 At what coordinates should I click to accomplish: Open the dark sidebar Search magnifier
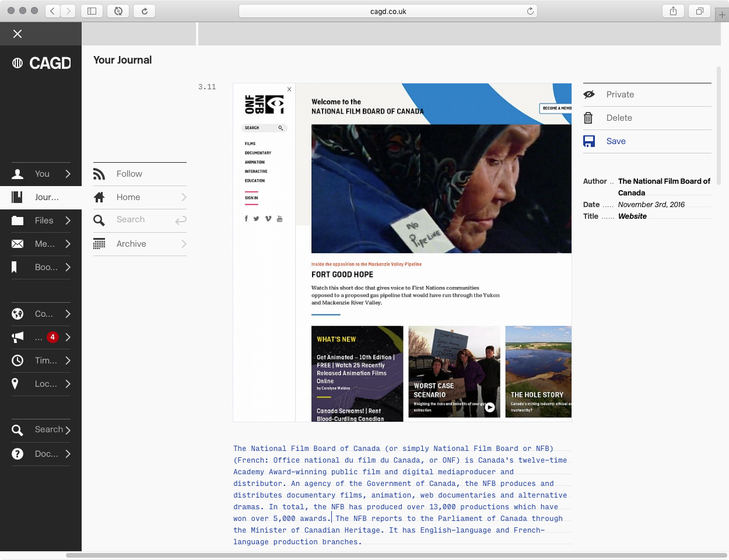(17, 430)
